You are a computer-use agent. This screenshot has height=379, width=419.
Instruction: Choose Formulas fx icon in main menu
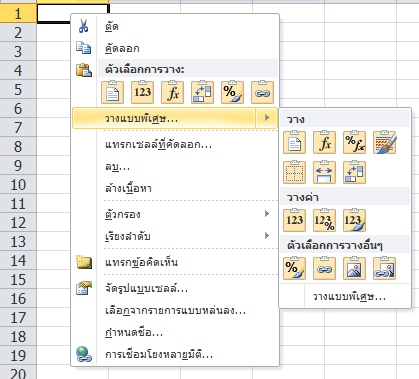click(x=172, y=92)
